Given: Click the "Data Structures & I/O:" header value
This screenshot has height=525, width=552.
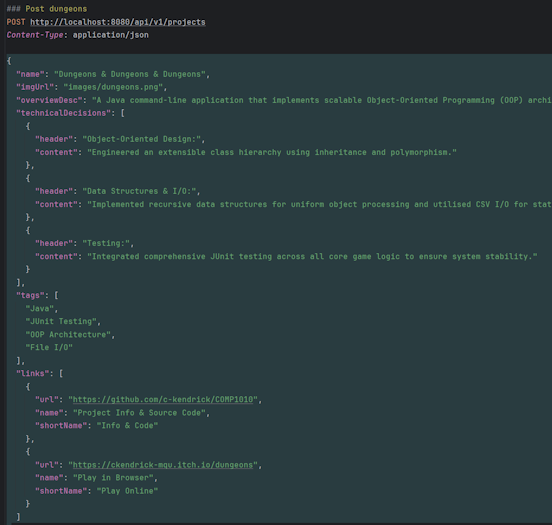Looking at the screenshot, I should pos(139,191).
